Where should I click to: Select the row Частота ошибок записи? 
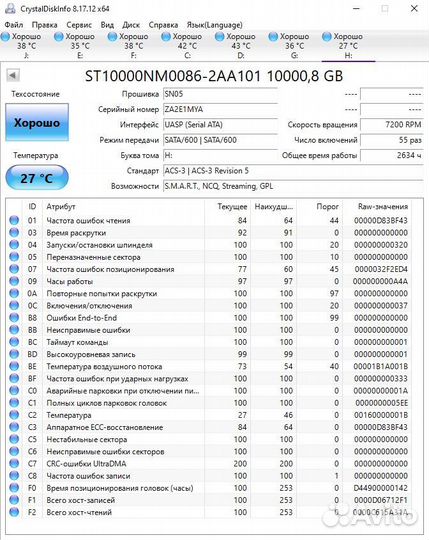(x=209, y=476)
